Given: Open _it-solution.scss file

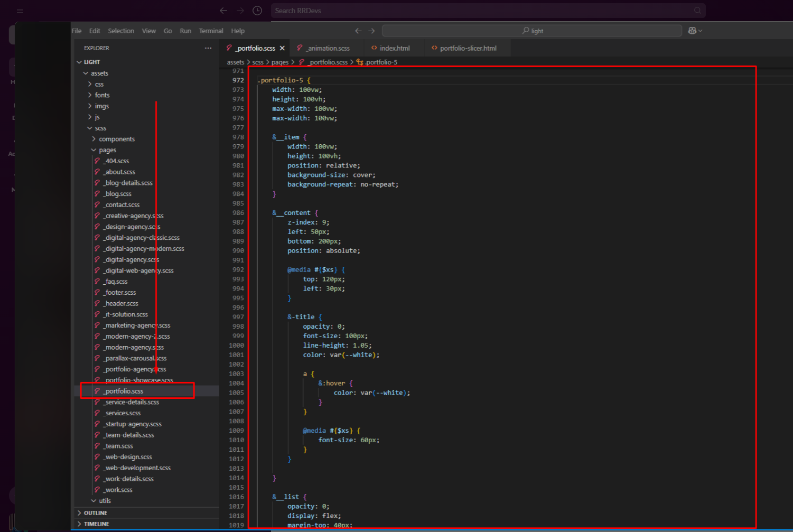Looking at the screenshot, I should [126, 314].
